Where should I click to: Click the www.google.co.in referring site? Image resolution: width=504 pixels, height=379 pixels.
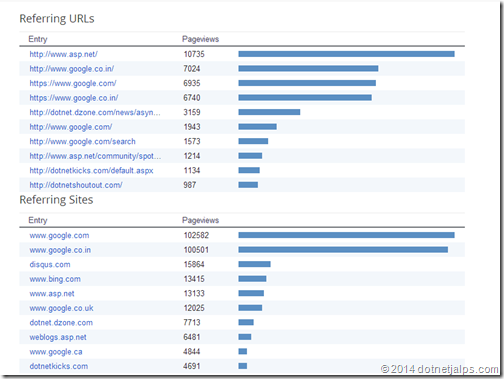[60, 250]
